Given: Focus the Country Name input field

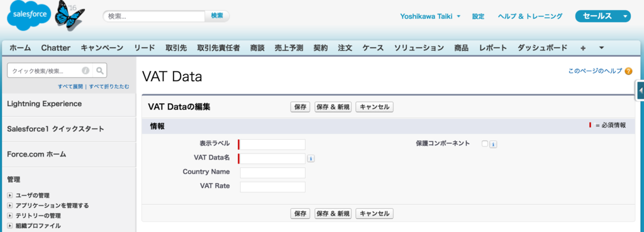Looking at the screenshot, I should click(x=273, y=173).
